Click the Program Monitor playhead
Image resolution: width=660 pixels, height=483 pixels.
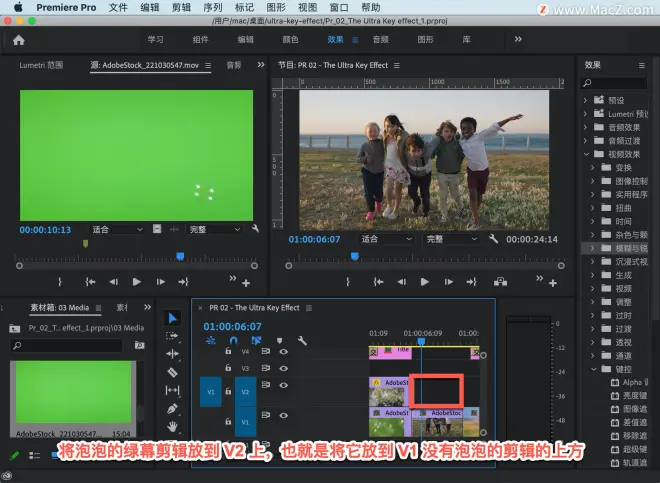pos(355,256)
